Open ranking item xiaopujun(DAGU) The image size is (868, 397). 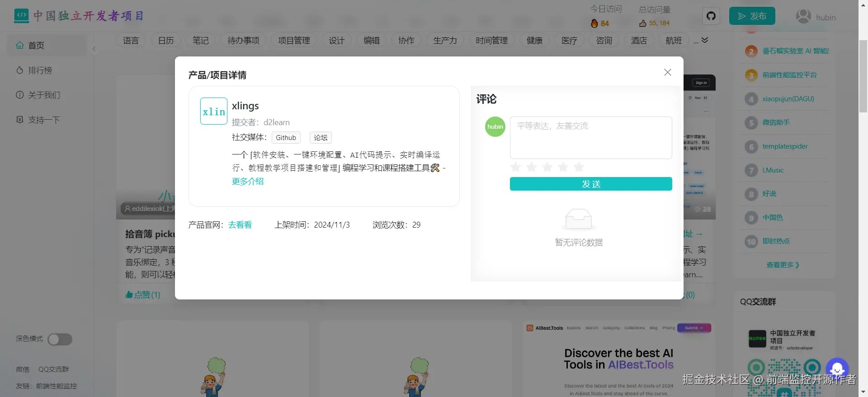click(x=788, y=99)
